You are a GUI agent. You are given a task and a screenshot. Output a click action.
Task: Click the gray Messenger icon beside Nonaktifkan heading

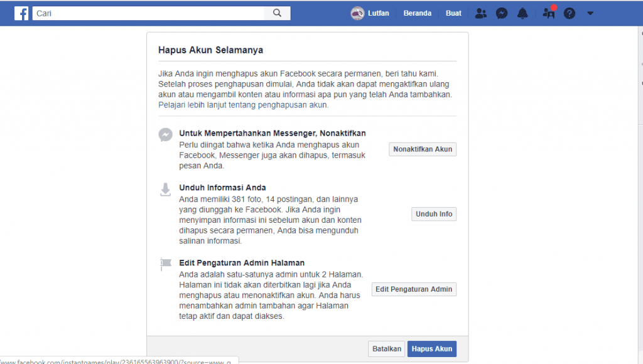coord(166,134)
